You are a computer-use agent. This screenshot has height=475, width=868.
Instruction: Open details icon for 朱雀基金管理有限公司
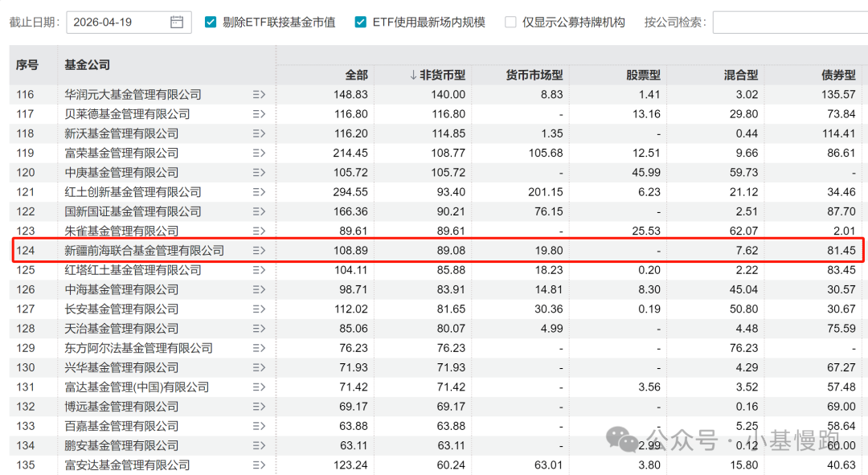pyautogui.click(x=259, y=231)
